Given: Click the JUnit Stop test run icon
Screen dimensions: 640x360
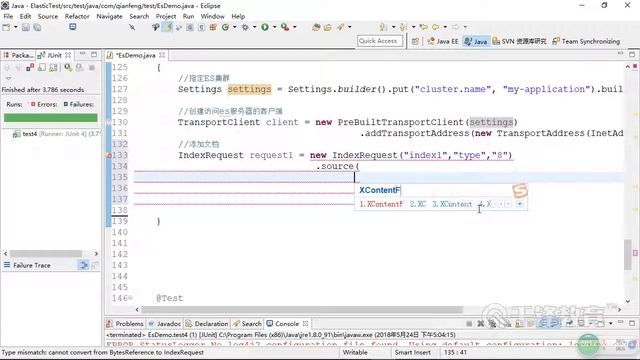Looking at the screenshot, I should [x=92, y=68].
